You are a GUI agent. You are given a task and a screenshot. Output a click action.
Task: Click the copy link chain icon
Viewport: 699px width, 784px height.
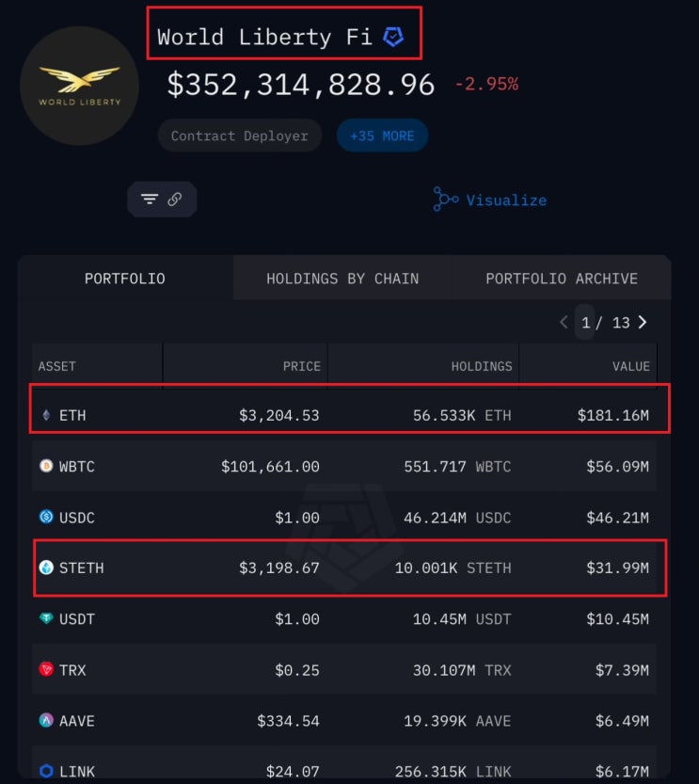pyautogui.click(x=175, y=200)
